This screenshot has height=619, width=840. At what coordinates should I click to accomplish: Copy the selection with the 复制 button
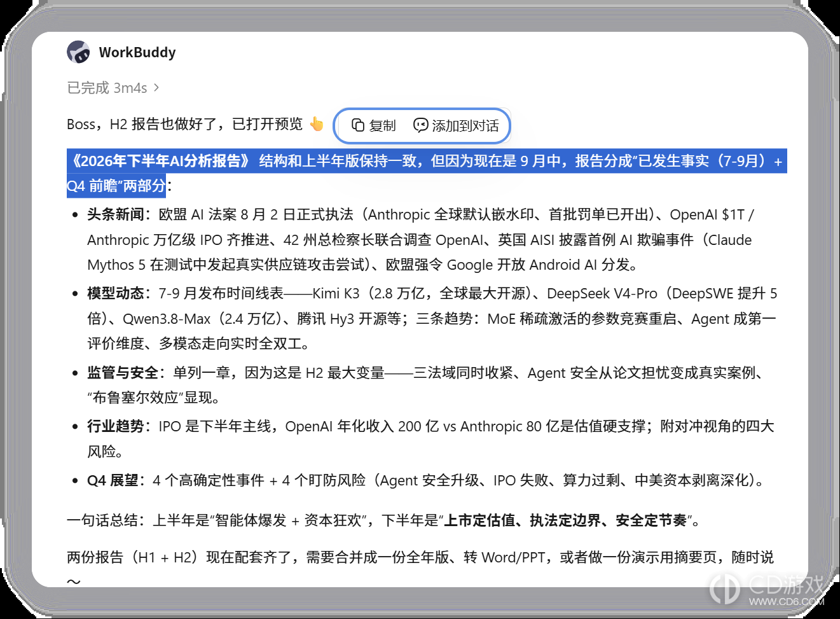[x=374, y=126]
